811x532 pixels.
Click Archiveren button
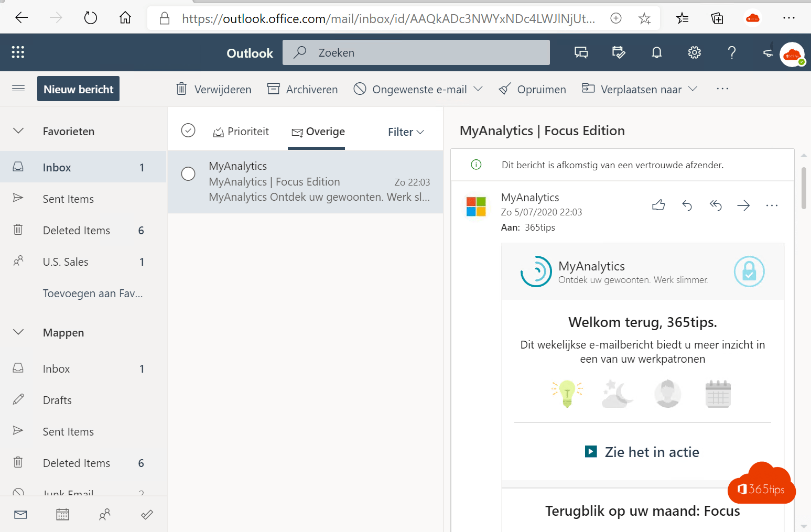coord(302,89)
